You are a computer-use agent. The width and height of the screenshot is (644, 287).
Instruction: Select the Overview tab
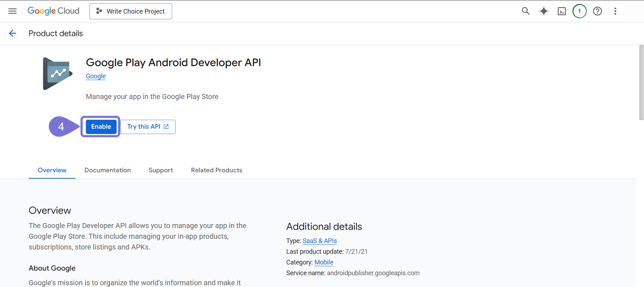click(x=52, y=170)
